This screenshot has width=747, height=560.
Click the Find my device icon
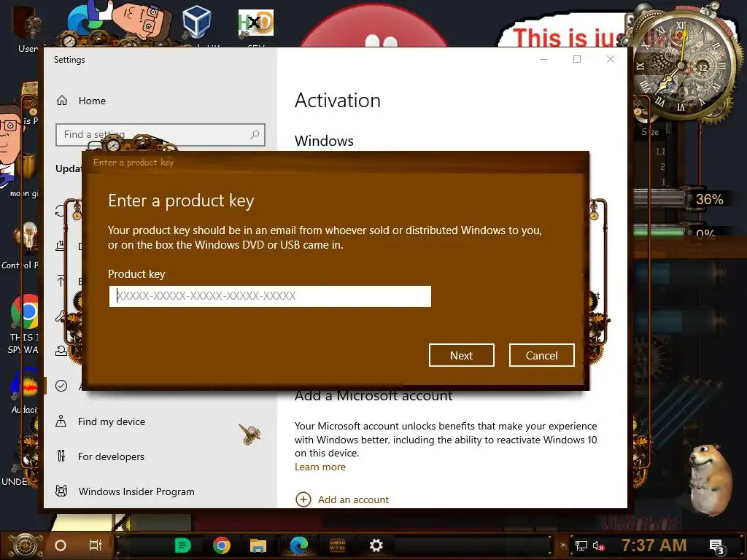61,421
